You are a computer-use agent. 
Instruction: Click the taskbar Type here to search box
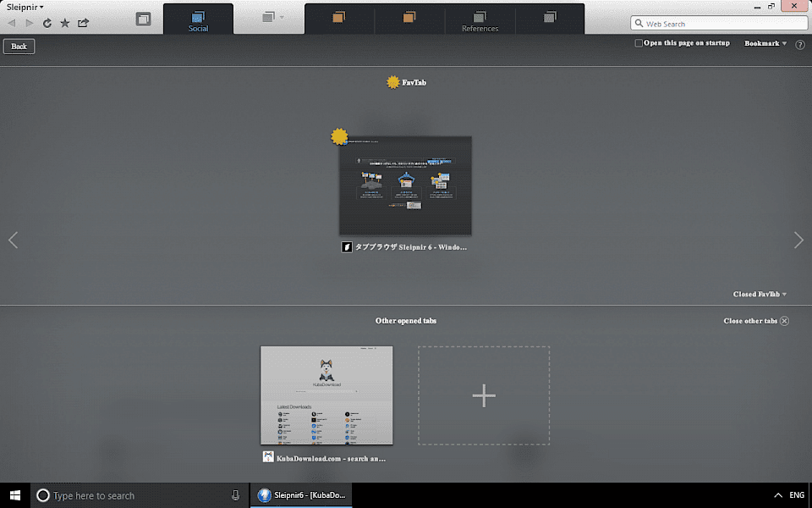click(x=140, y=495)
